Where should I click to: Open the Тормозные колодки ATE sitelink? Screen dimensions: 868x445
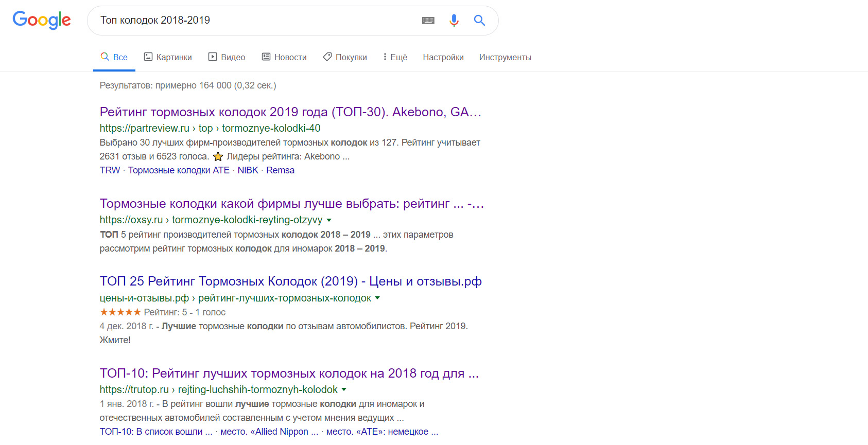click(179, 170)
